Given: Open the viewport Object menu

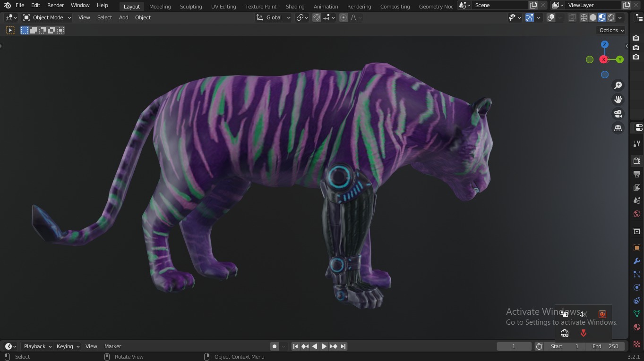Looking at the screenshot, I should point(143,17).
